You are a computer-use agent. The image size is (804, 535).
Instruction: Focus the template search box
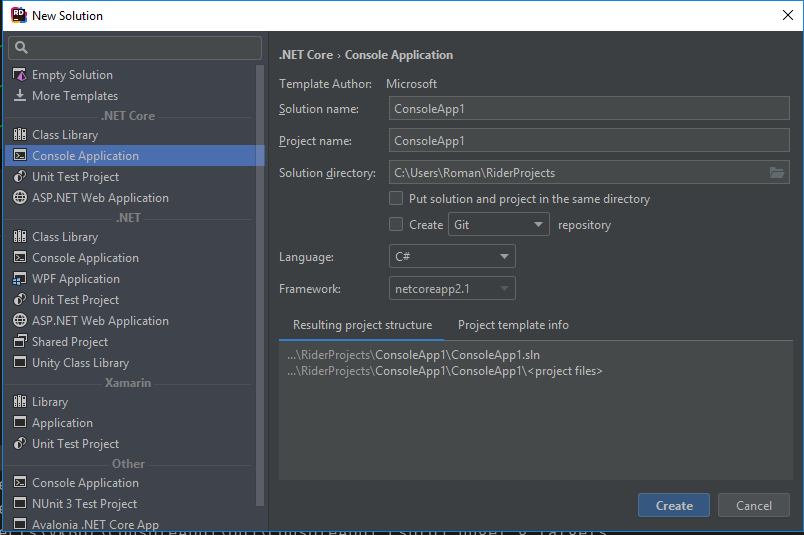pyautogui.click(x=135, y=48)
